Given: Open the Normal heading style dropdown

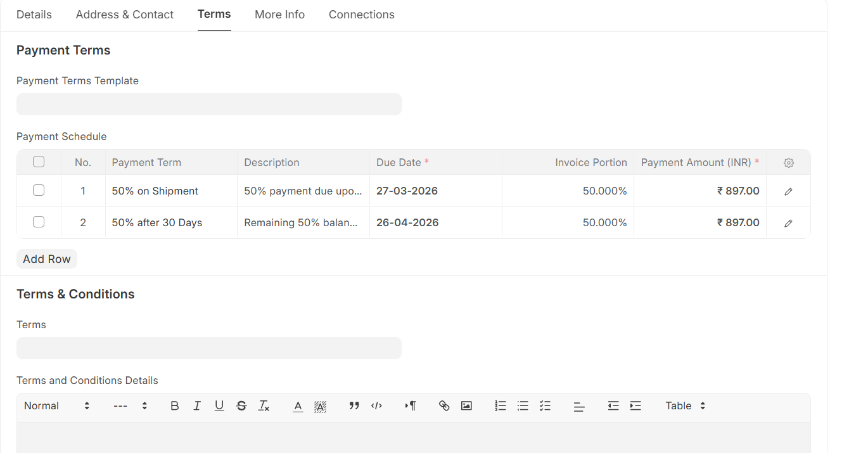Looking at the screenshot, I should pyautogui.click(x=57, y=406).
